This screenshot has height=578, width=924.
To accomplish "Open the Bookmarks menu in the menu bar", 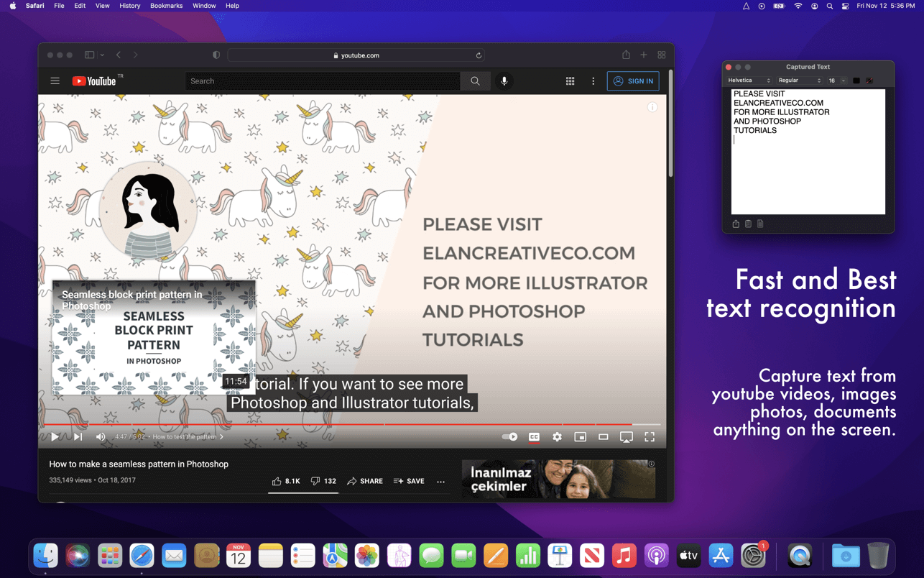I will [166, 6].
